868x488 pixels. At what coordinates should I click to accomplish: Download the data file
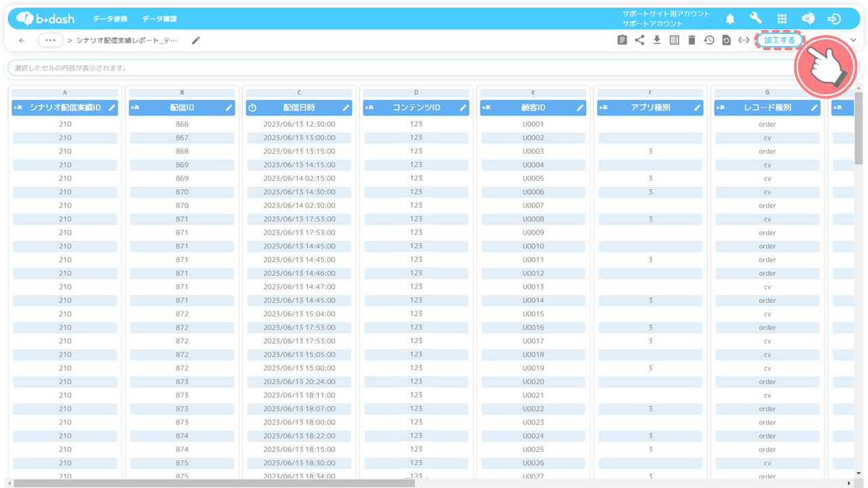pyautogui.click(x=656, y=40)
